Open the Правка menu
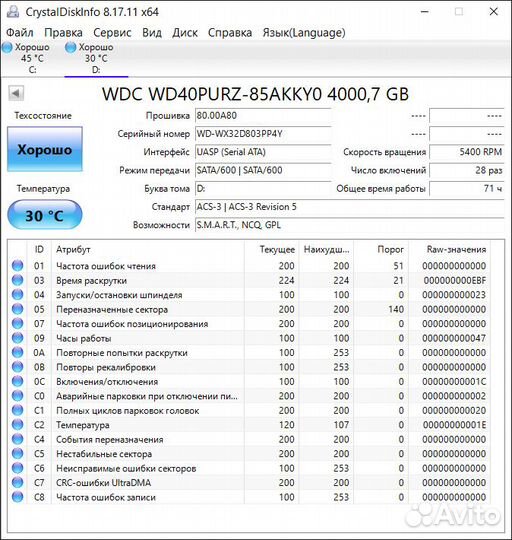Screen dimensions: 512x540 (63, 33)
